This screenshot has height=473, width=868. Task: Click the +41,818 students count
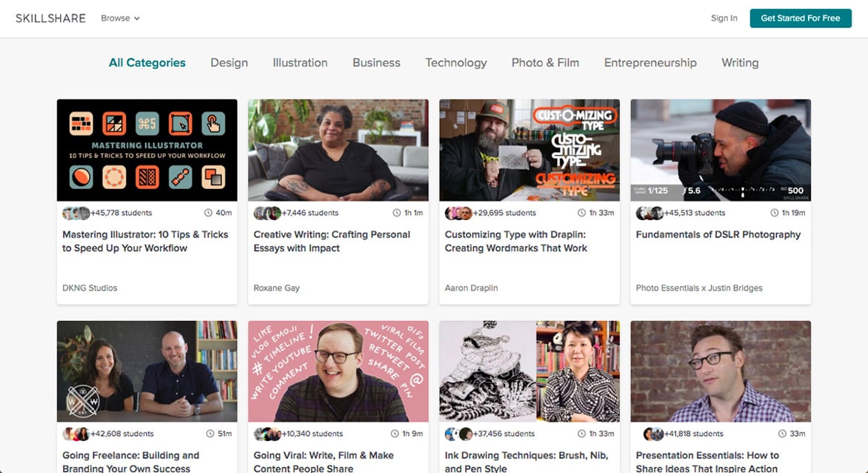pos(694,434)
